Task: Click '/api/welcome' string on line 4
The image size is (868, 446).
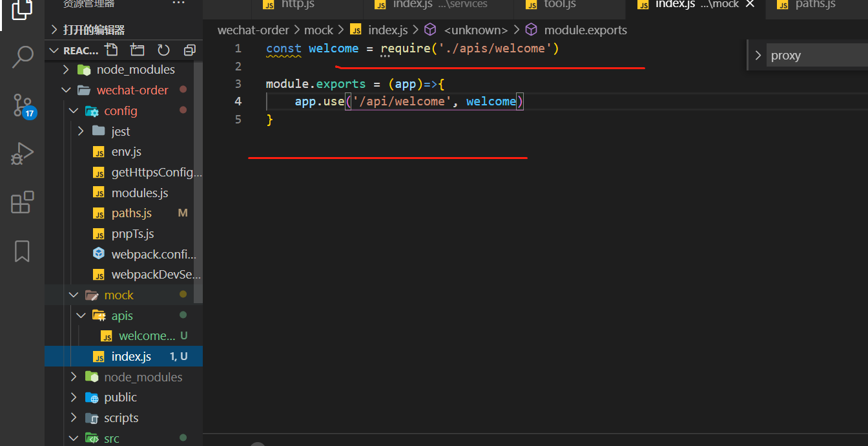Action: (402, 101)
